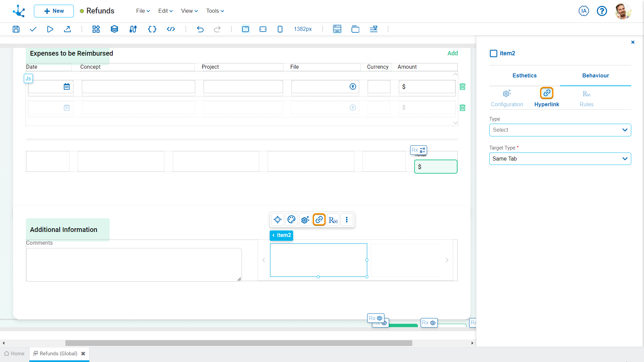Click the Redo arrow icon
The width and height of the screenshot is (644, 362).
(x=217, y=29)
